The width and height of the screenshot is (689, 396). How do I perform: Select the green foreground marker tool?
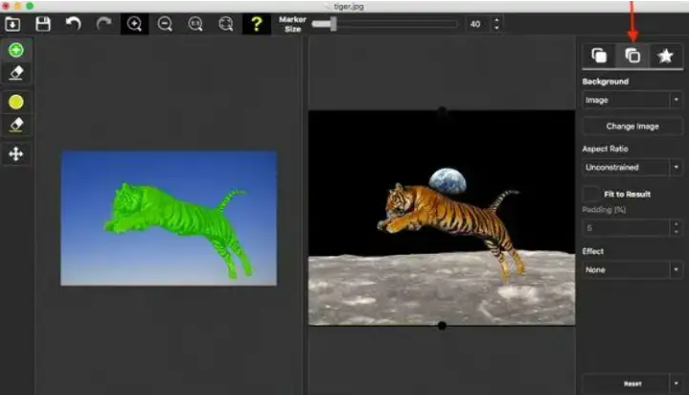[16, 50]
